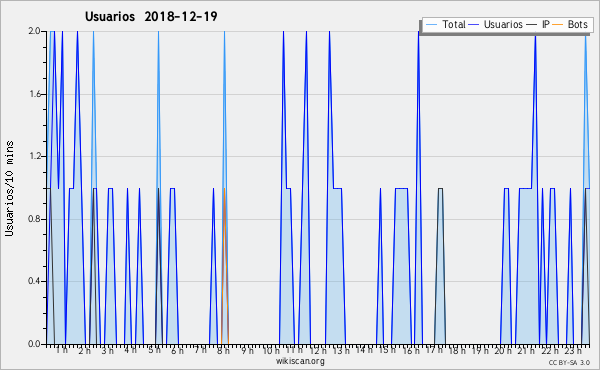Click the '4 h' x-axis label
The width and height of the screenshot is (600, 370).
point(130,350)
